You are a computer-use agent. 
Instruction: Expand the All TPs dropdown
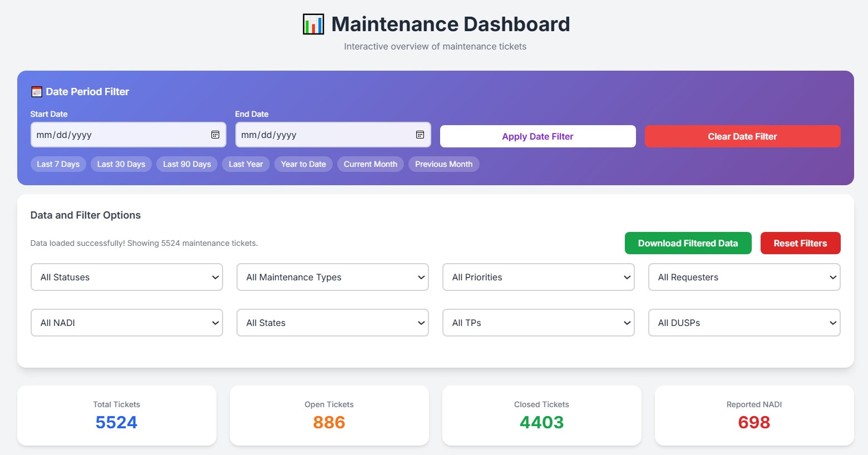point(539,323)
